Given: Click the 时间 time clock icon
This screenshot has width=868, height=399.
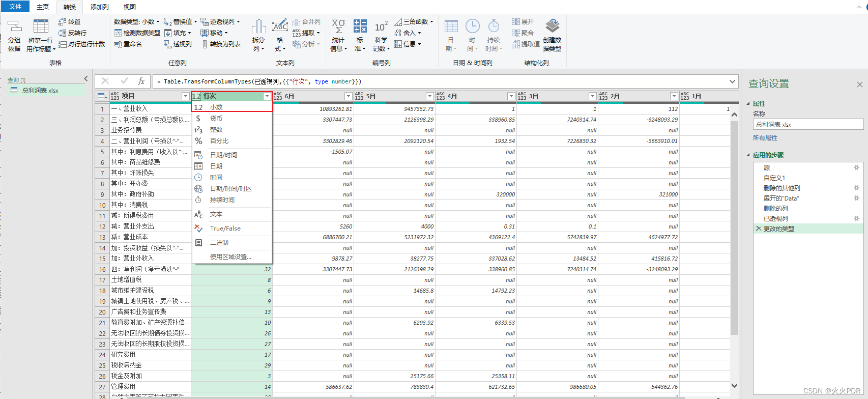Looking at the screenshot, I should (x=473, y=26).
